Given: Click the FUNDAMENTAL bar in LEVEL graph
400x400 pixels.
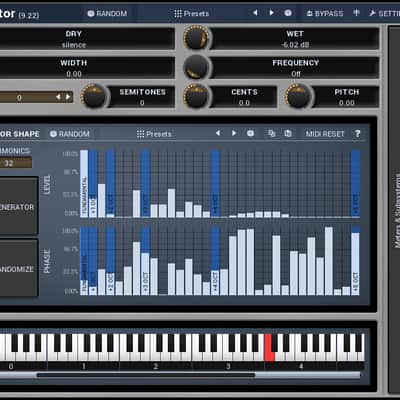Looking at the screenshot, I should tap(84, 184).
